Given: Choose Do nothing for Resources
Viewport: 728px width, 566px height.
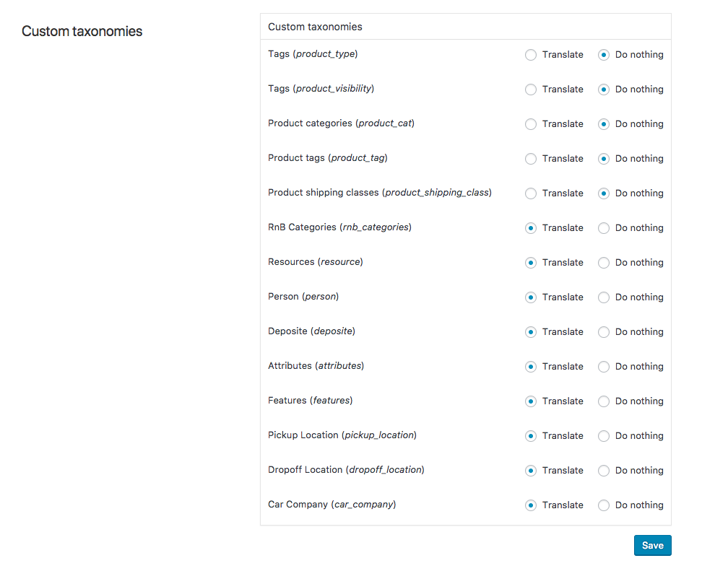Looking at the screenshot, I should [604, 263].
